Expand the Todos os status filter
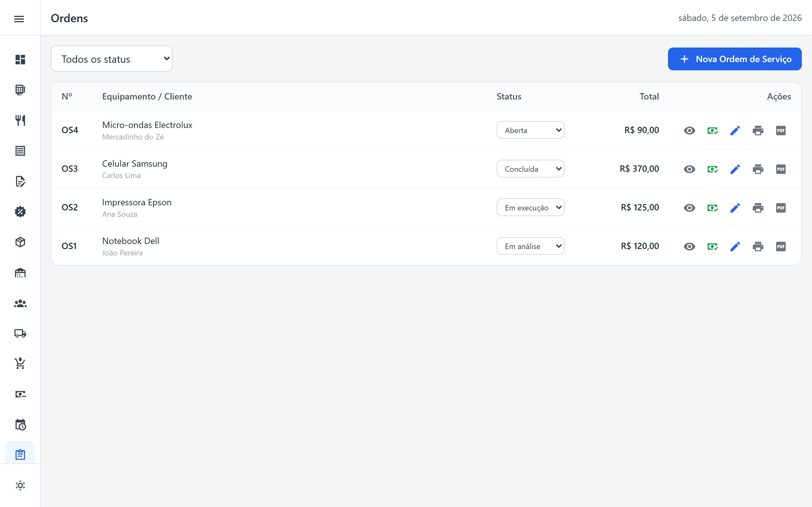Screen dimensions: 812x507 coord(111,59)
